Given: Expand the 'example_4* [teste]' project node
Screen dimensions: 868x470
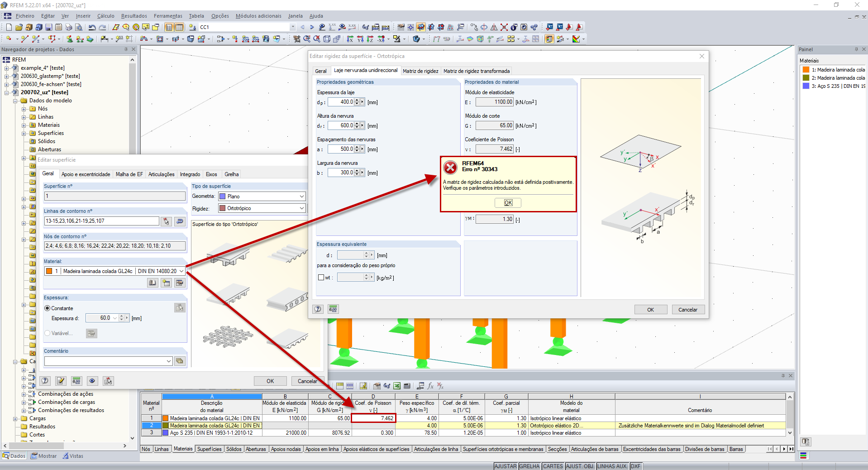Looking at the screenshot, I should click(7, 68).
